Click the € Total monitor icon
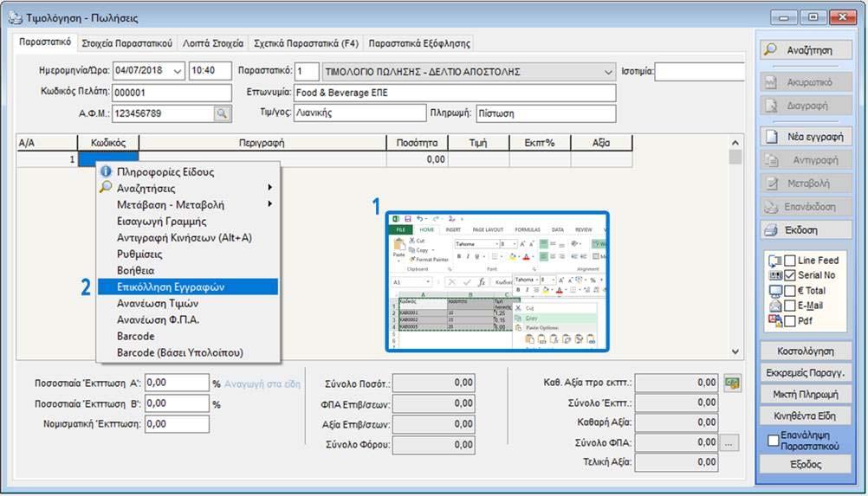Viewport: 868px width, 496px height. pyautogui.click(x=775, y=291)
